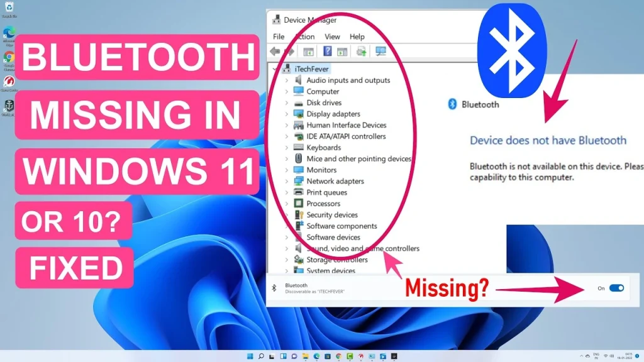Viewport: 644px width, 362px height.
Task: Click the Update driver software toolbar icon
Action: [361, 52]
